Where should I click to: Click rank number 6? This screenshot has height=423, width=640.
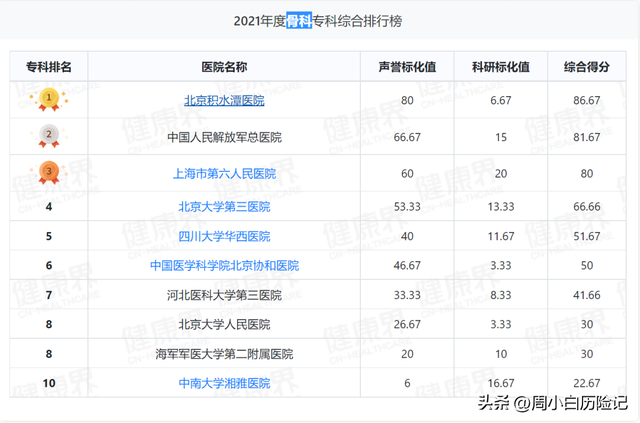coord(49,265)
